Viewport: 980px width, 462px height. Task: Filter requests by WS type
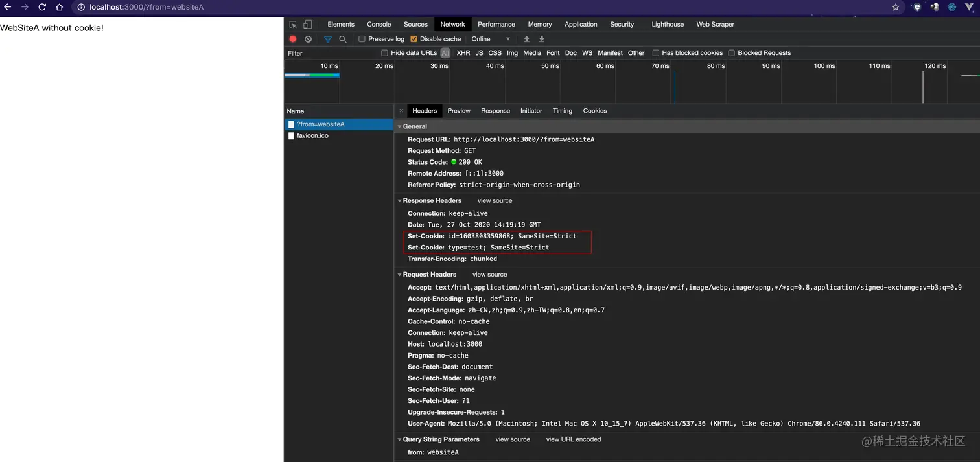click(x=587, y=53)
